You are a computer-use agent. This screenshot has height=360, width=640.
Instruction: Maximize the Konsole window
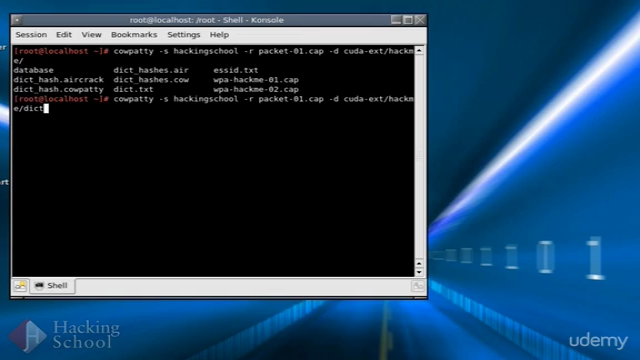(408, 20)
